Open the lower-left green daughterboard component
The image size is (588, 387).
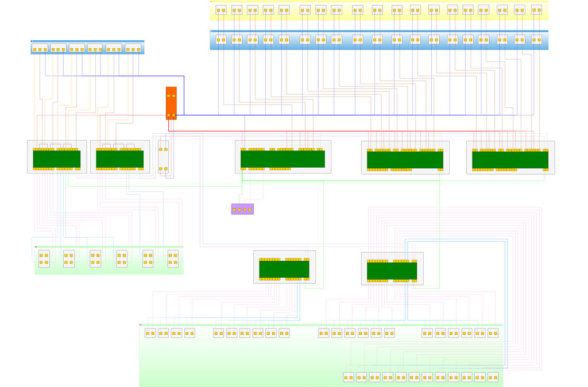(284, 267)
